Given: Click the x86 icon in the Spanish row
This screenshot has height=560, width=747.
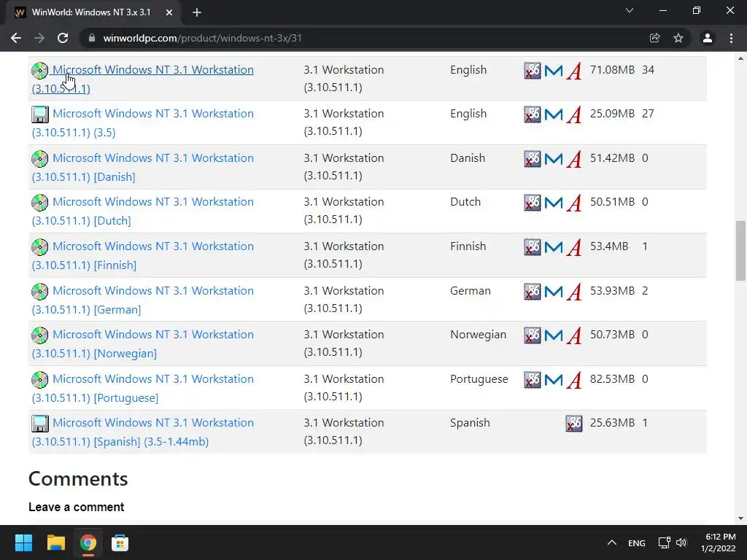Looking at the screenshot, I should tap(573, 424).
